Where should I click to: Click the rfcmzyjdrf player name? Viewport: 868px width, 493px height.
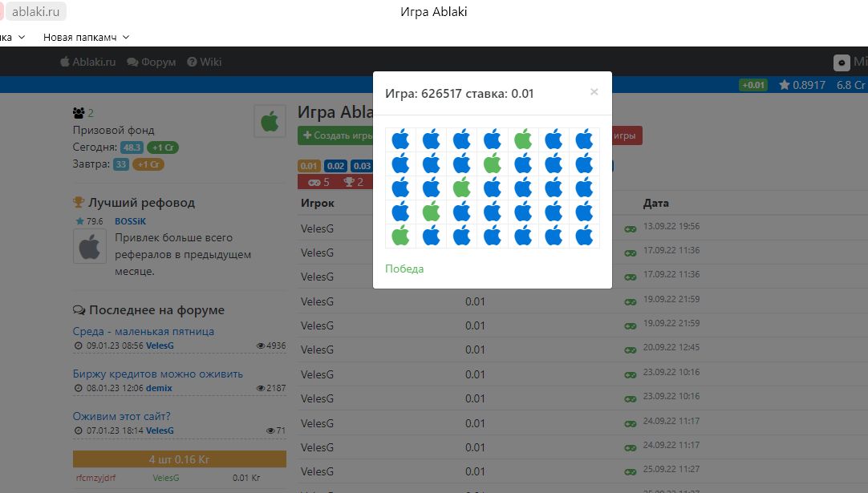(x=95, y=478)
